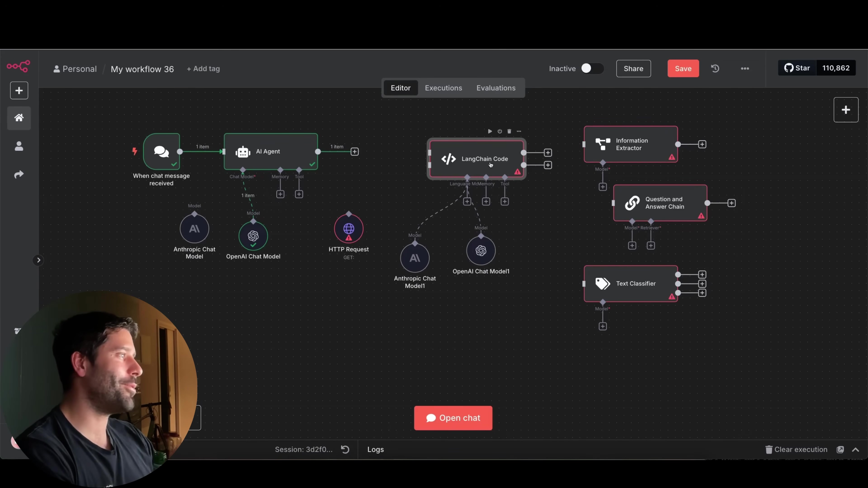868x488 pixels.
Task: Reset chat session with refresh icon
Action: pyautogui.click(x=345, y=449)
